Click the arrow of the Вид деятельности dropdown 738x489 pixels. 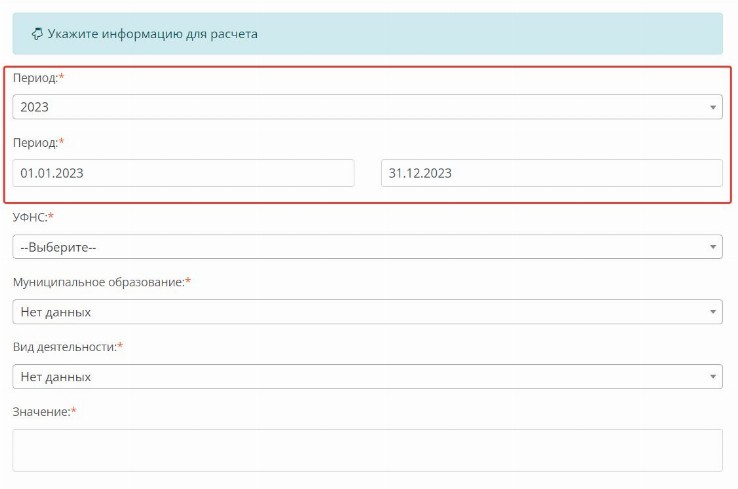coord(712,377)
